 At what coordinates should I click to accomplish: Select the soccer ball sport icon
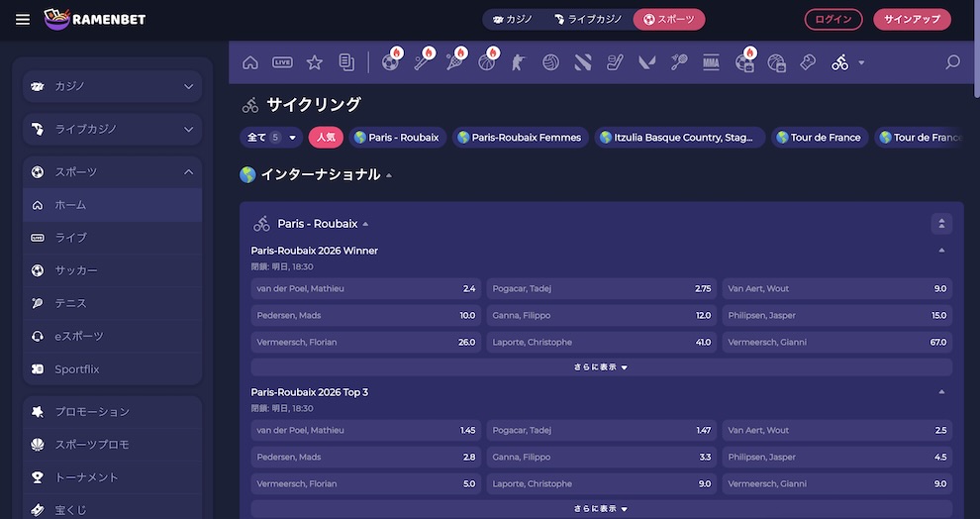pyautogui.click(x=391, y=62)
